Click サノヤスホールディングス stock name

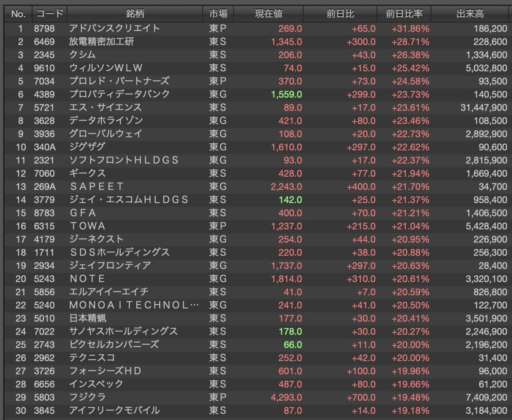coord(123,331)
